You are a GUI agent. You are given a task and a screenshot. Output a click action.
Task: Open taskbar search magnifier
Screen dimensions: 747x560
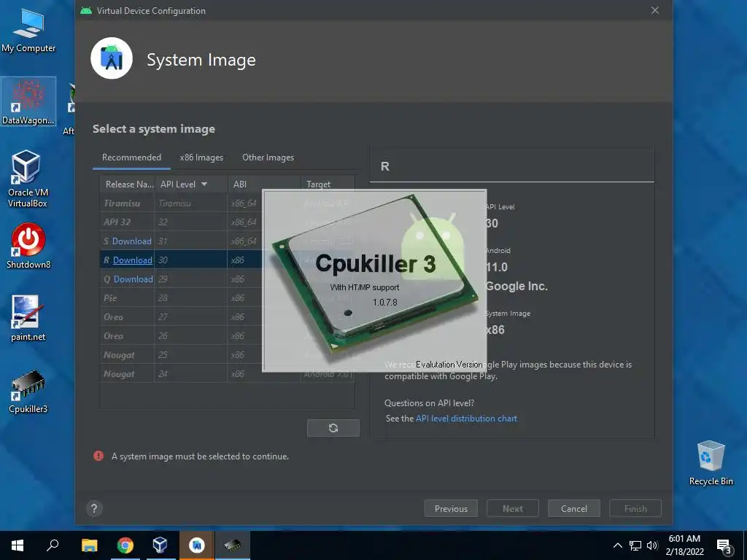pyautogui.click(x=53, y=545)
